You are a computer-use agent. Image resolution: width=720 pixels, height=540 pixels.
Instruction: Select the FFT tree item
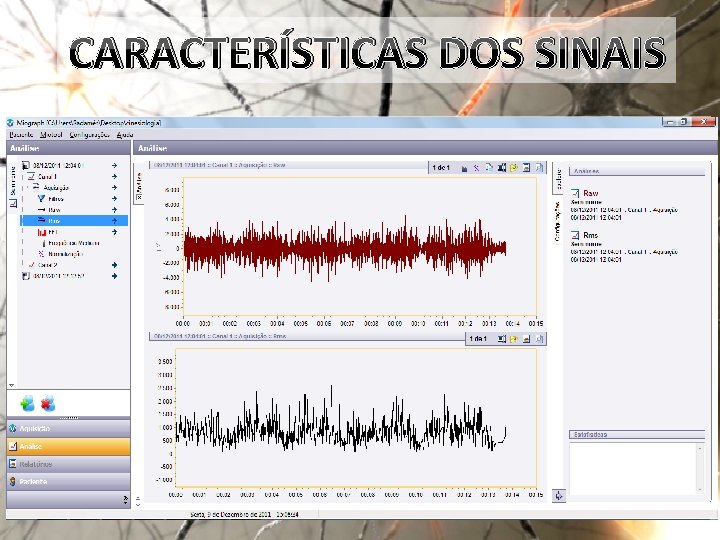[53, 232]
